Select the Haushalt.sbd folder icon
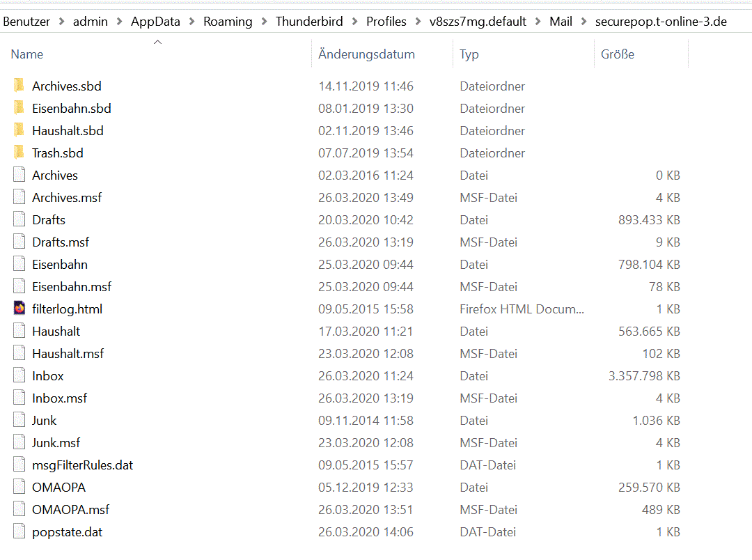 click(x=19, y=130)
